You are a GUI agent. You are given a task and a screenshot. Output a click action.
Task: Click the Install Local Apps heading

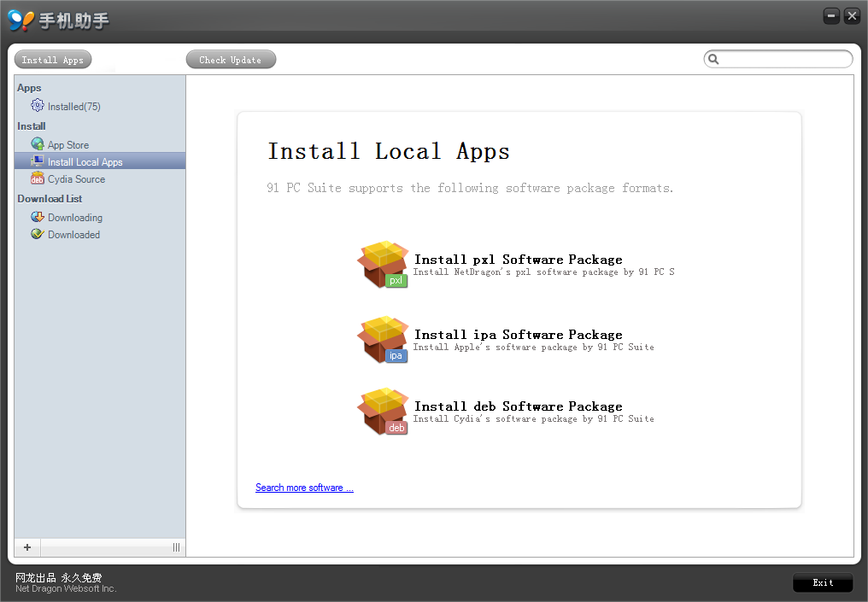(389, 152)
